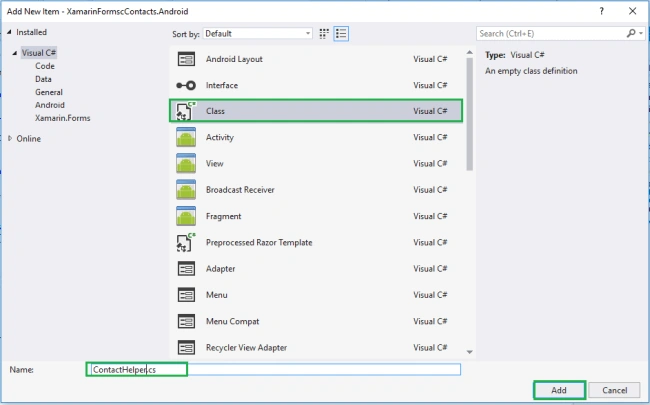Collapse the Installed tree node
The image size is (650, 405).
(x=9, y=32)
